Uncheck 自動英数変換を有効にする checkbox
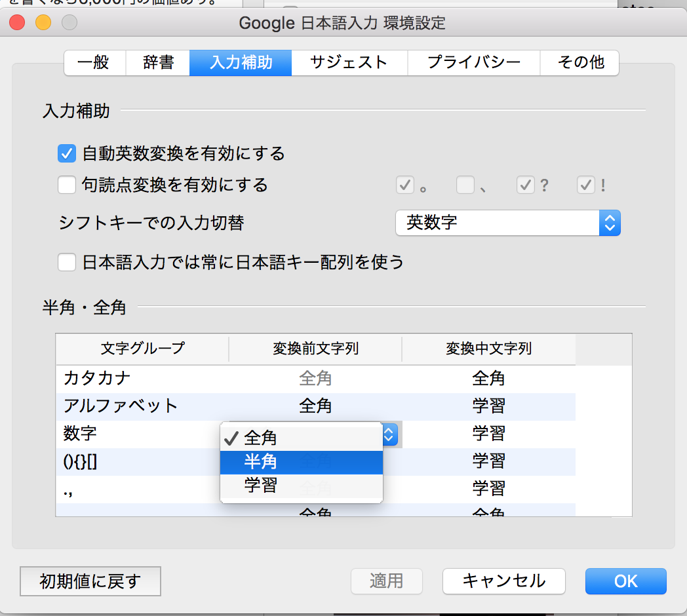The width and height of the screenshot is (687, 616). click(67, 154)
